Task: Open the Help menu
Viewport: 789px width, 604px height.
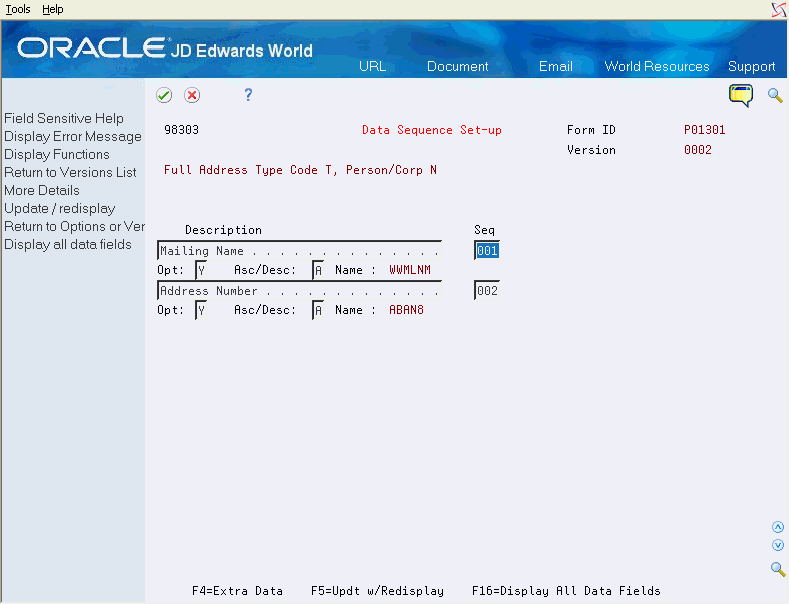Action: pyautogui.click(x=53, y=9)
